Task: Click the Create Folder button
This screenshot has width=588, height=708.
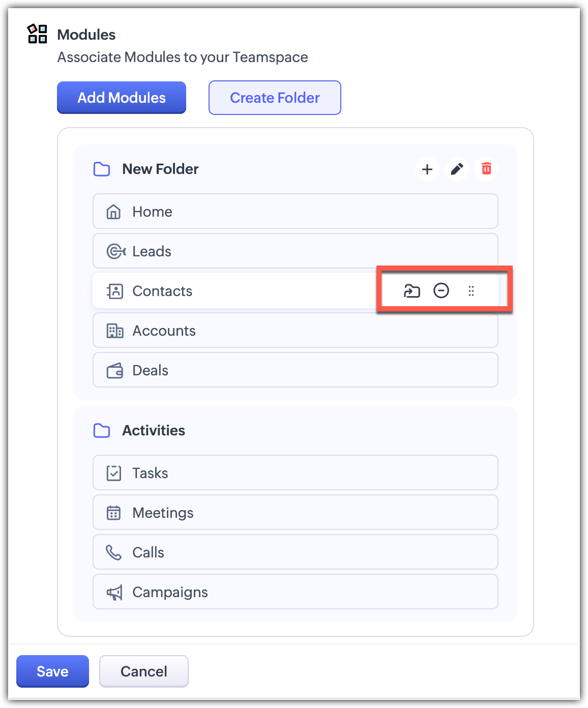Action: [x=275, y=98]
